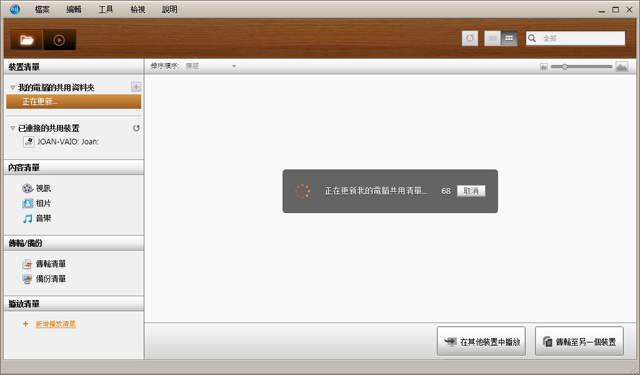Open the 編輯 menu
This screenshot has width=640, height=375.
[74, 9]
